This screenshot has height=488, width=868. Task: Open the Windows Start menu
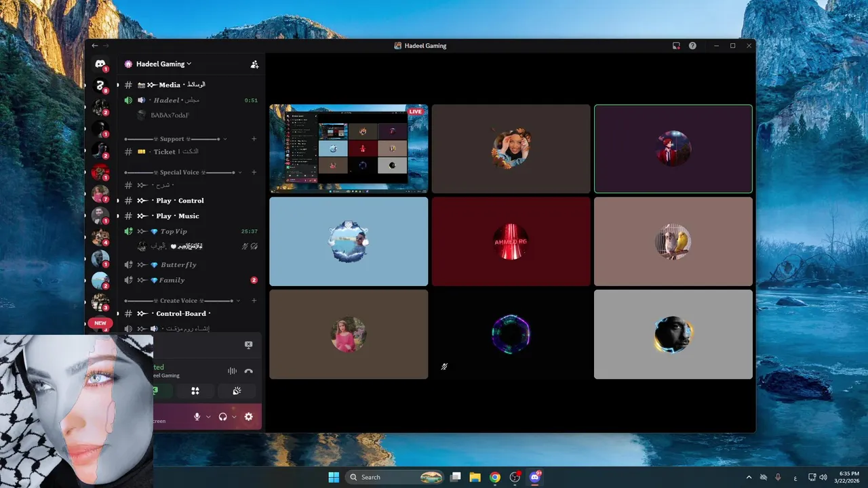point(334,477)
